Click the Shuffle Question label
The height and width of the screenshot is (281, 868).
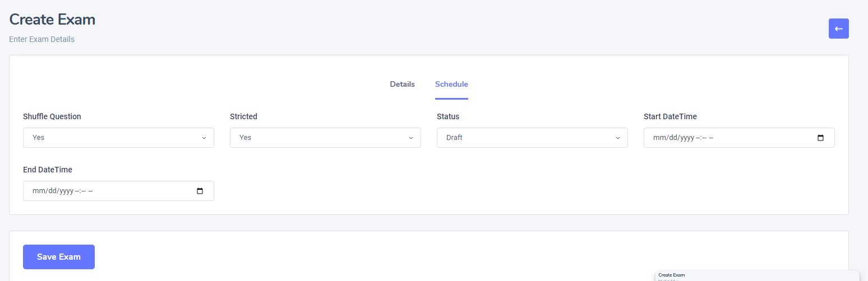tap(52, 116)
